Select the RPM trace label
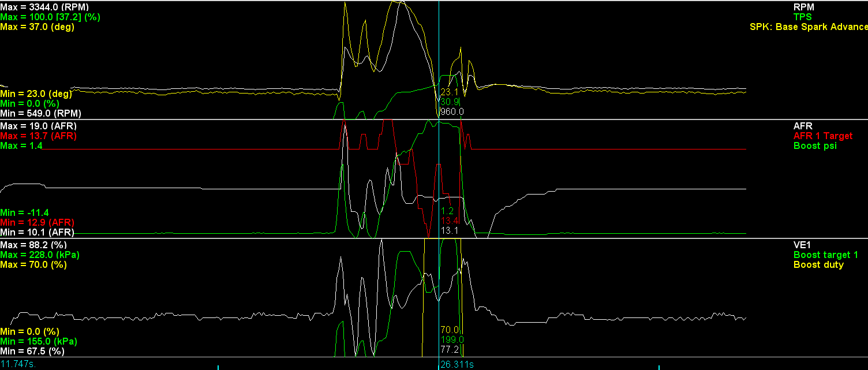This screenshot has width=868, height=370. pyautogui.click(x=803, y=7)
